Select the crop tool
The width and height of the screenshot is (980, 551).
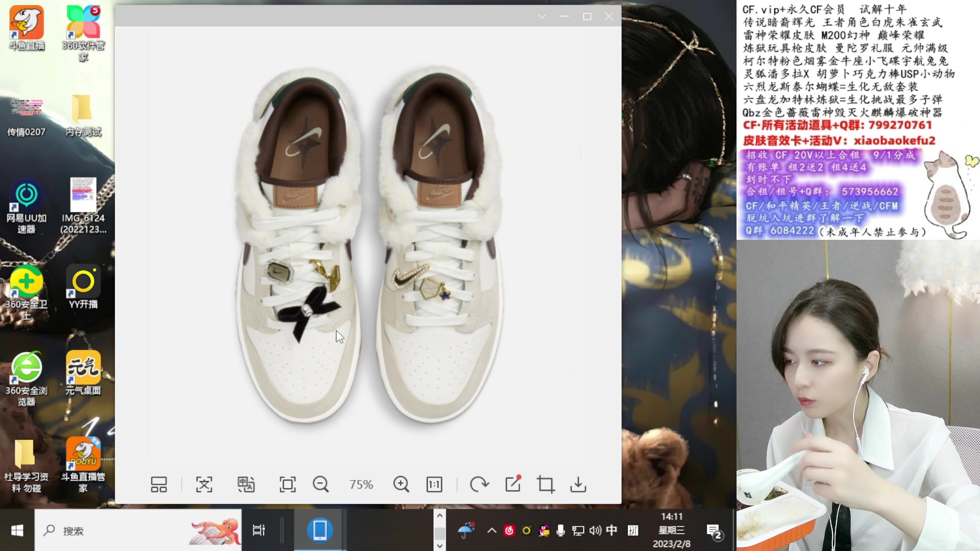[x=546, y=485]
